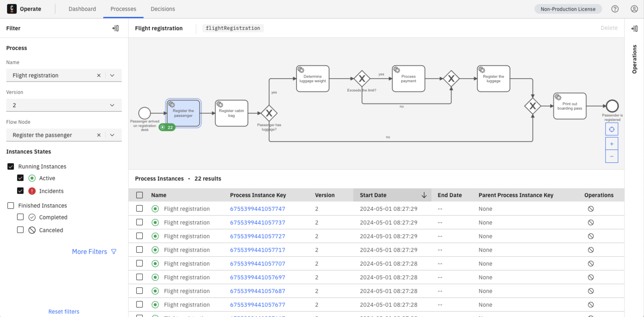This screenshot has height=317, width=644.
Task: Select all process instances with header checkbox
Action: tap(140, 195)
